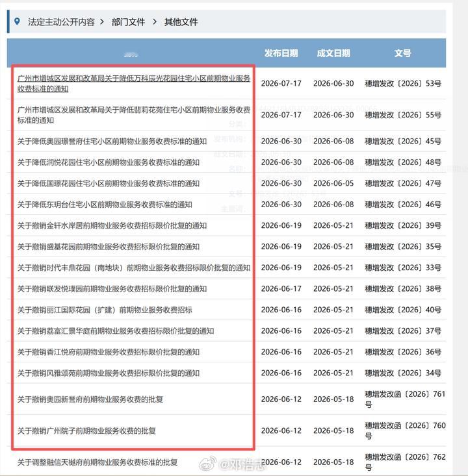
Task: Open 关于调整融信天樾府 批复
Action: [x=97, y=462]
